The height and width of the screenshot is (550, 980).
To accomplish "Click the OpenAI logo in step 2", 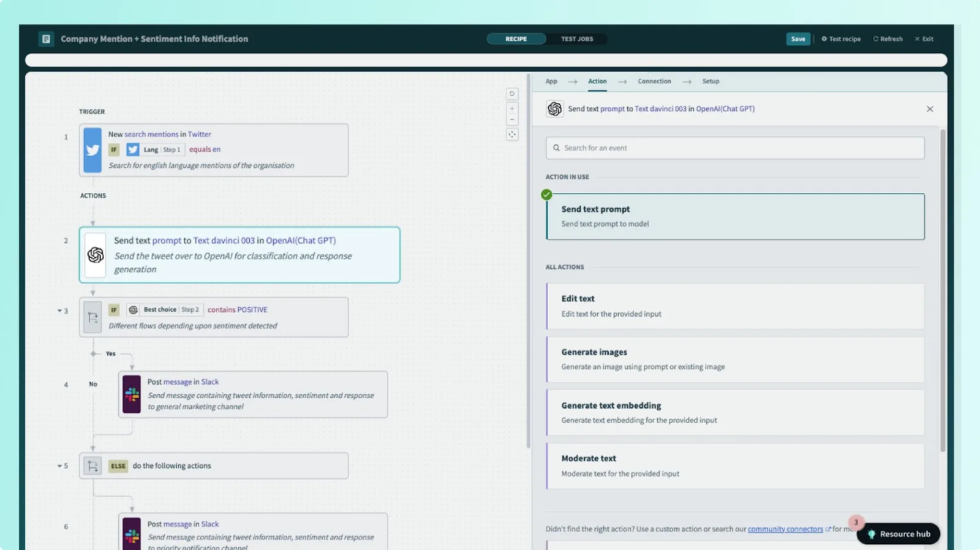I will point(96,255).
